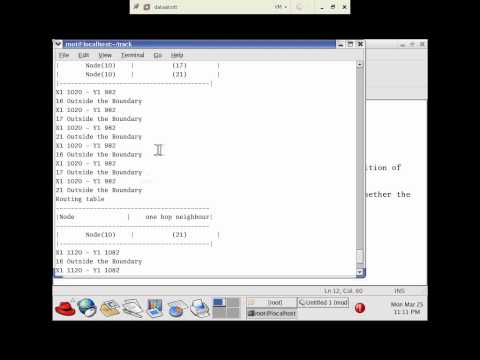480x360 pixels.
Task: Click the terminal scrollbar up arrow
Action: pos(359,64)
